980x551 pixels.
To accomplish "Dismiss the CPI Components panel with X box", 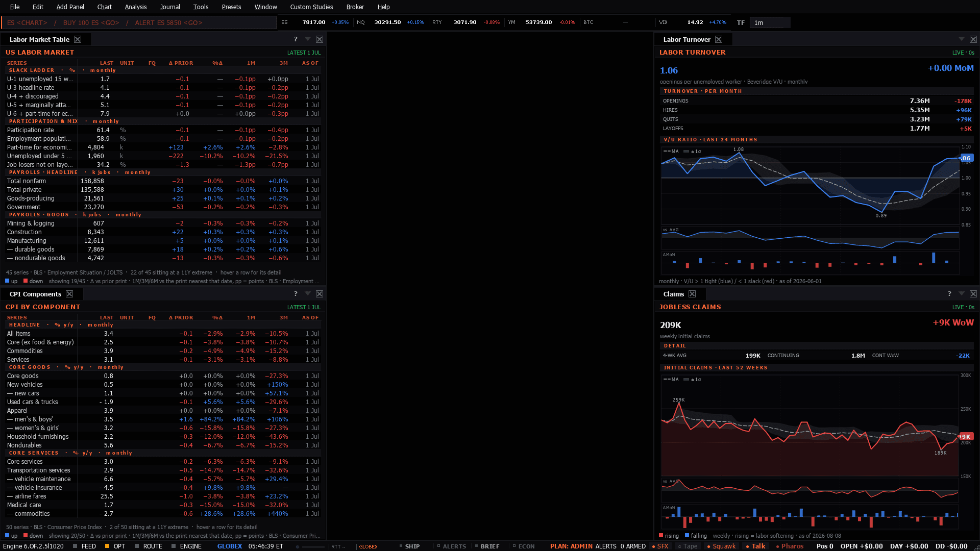I will point(320,294).
